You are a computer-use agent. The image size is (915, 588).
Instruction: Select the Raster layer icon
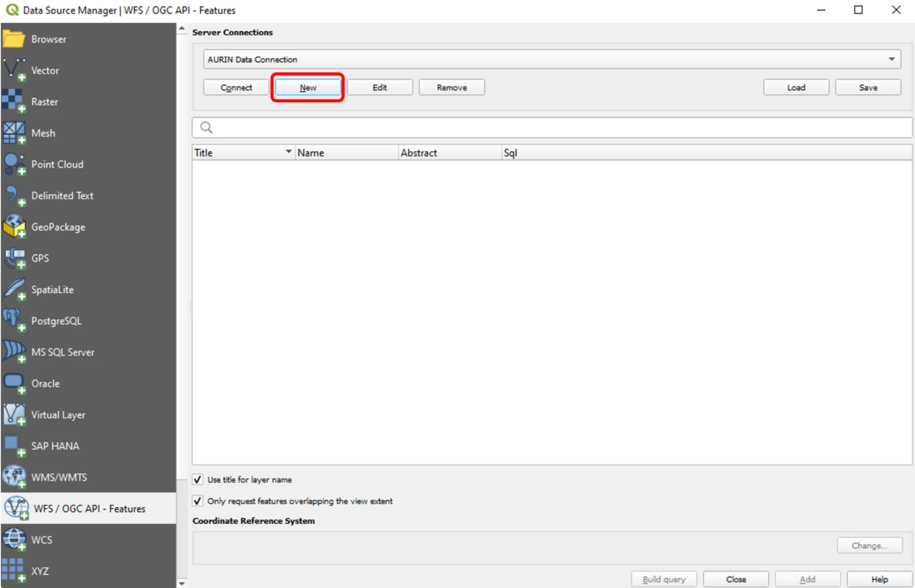click(x=14, y=101)
